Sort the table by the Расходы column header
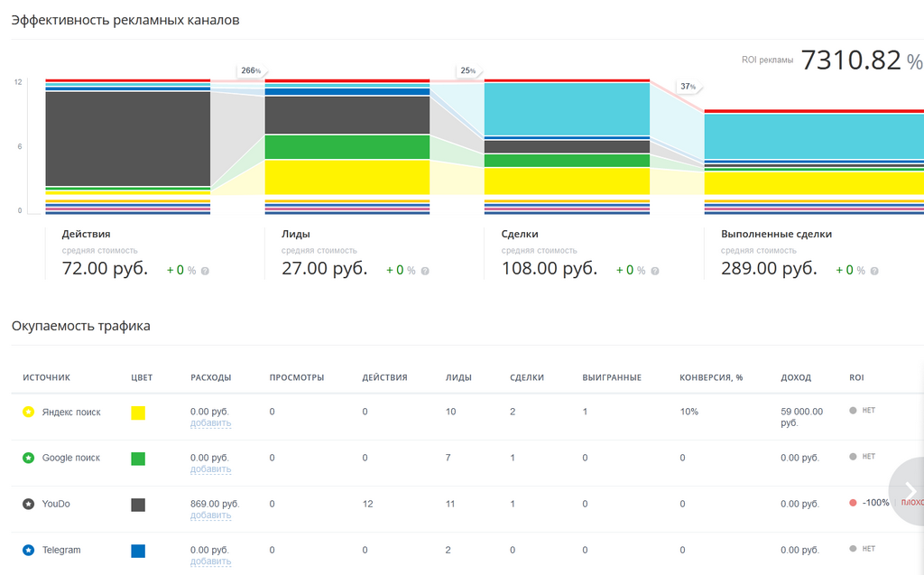 [210, 377]
